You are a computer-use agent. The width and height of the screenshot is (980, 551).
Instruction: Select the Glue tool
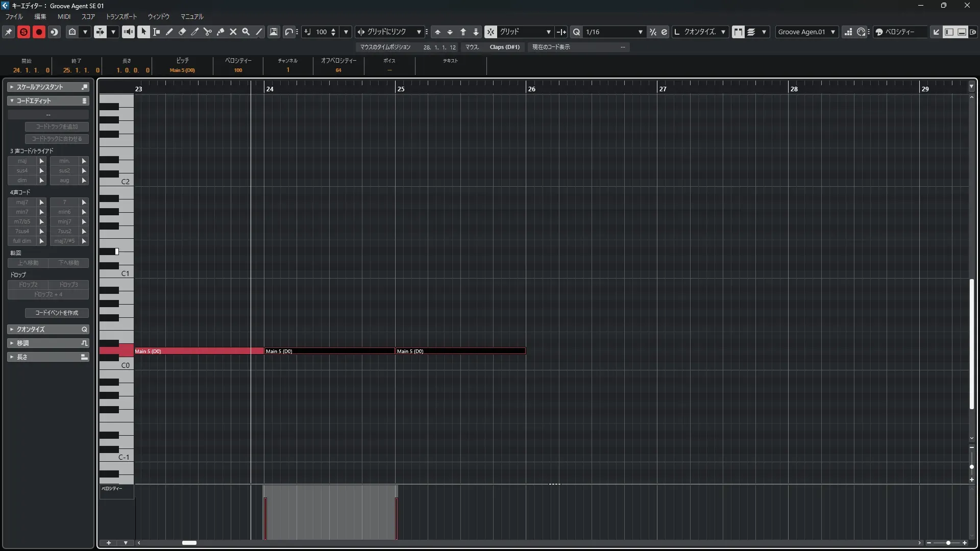click(x=220, y=32)
